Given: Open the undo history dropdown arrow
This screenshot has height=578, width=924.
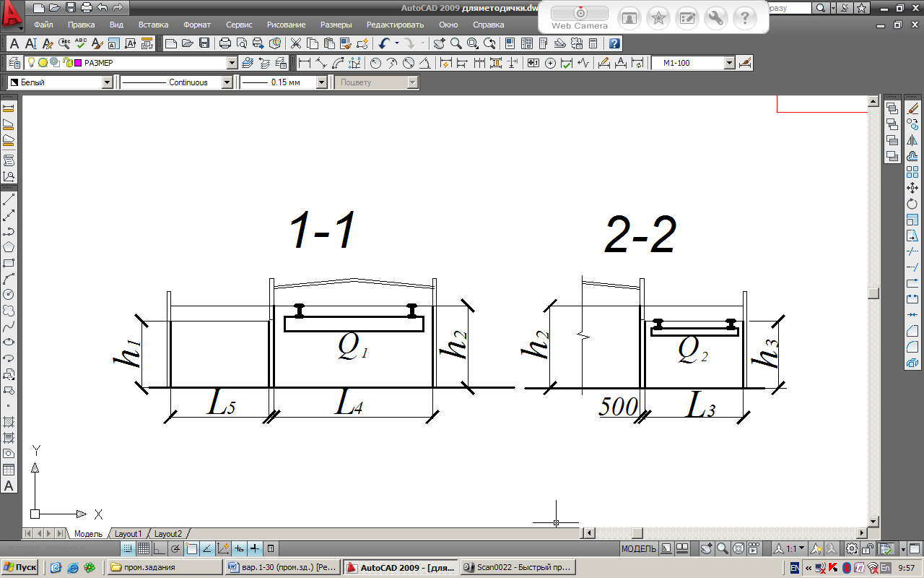Looking at the screenshot, I should [x=396, y=43].
